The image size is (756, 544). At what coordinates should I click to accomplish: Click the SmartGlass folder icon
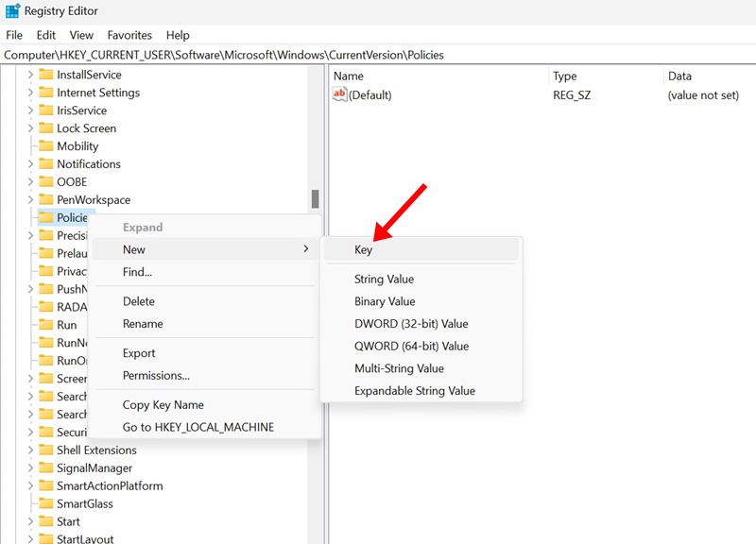(45, 504)
